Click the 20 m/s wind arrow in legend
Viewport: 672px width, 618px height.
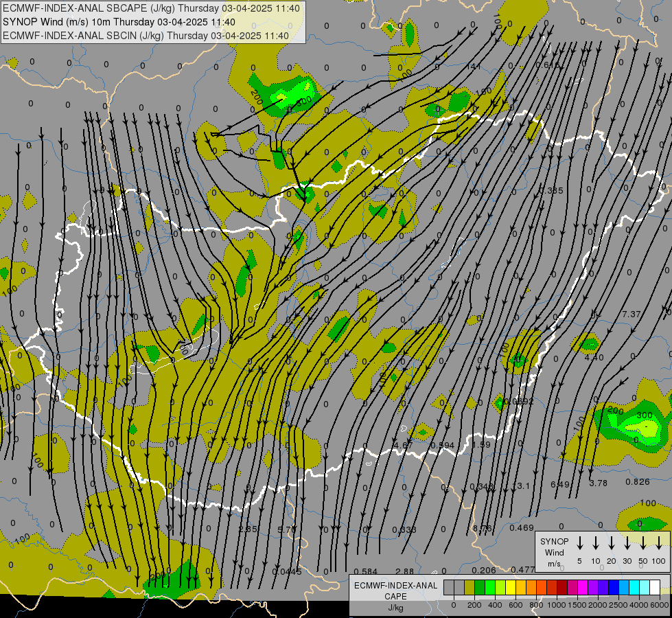point(612,543)
